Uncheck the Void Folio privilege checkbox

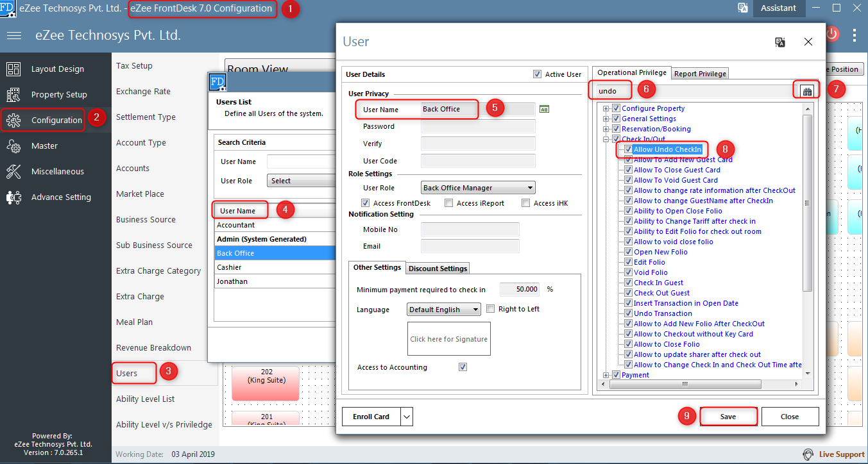point(629,272)
